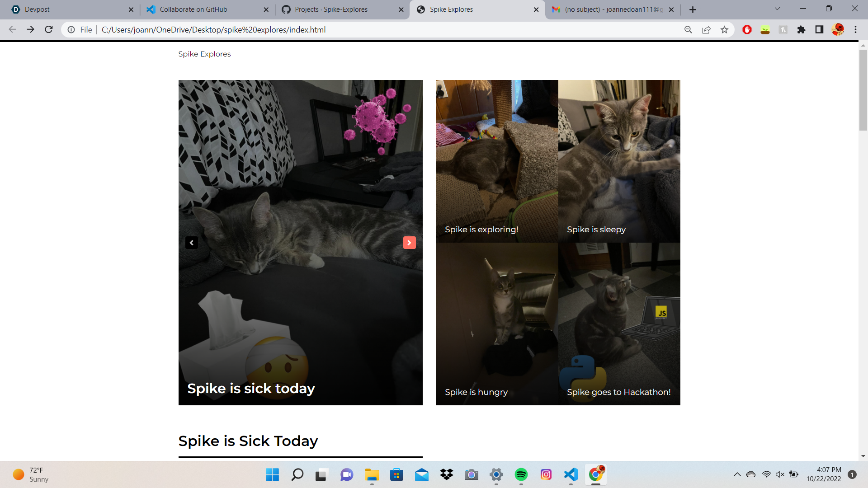Screen dimensions: 868x488
Task: Switch to the Devpost tab
Action: [68, 9]
